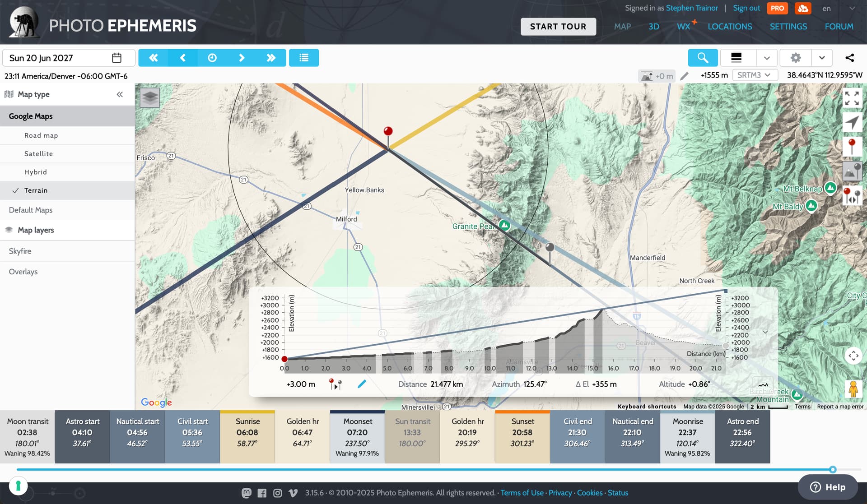Edit elevation with the pencil icon
867x504 pixels.
point(685,76)
